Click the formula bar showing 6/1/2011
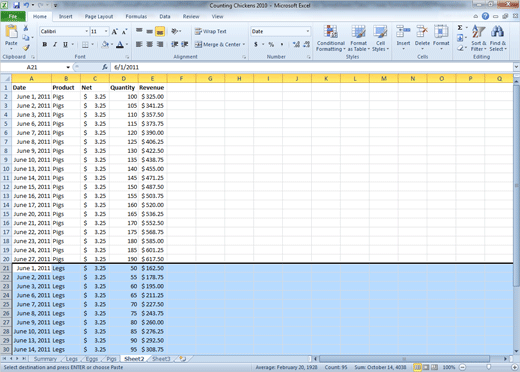 312,67
